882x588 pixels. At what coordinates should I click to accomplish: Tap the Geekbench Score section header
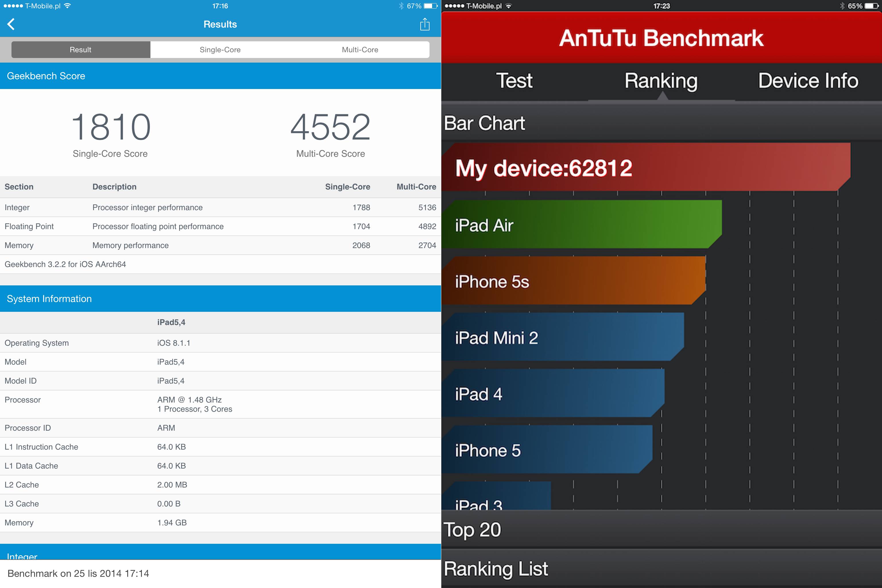[220, 76]
